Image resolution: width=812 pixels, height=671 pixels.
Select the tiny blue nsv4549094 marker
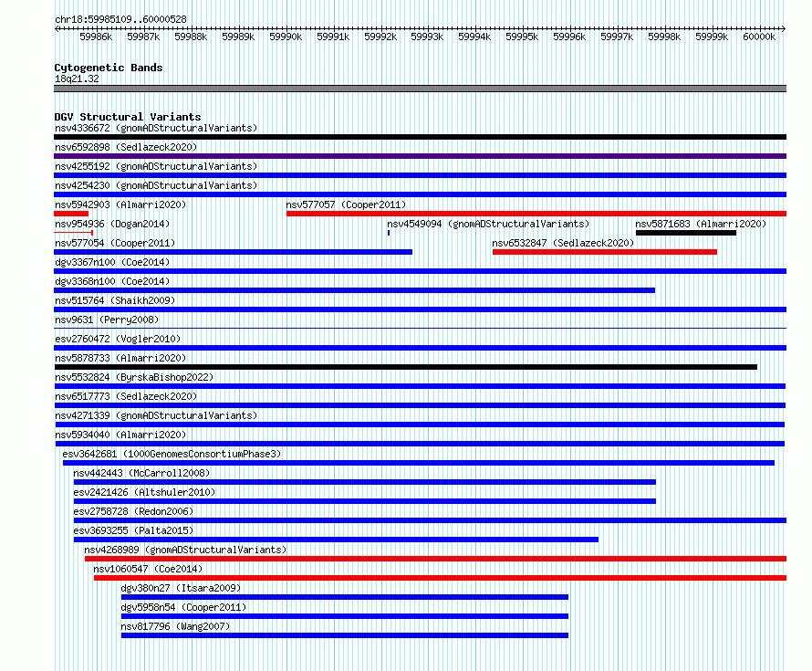coord(389,233)
